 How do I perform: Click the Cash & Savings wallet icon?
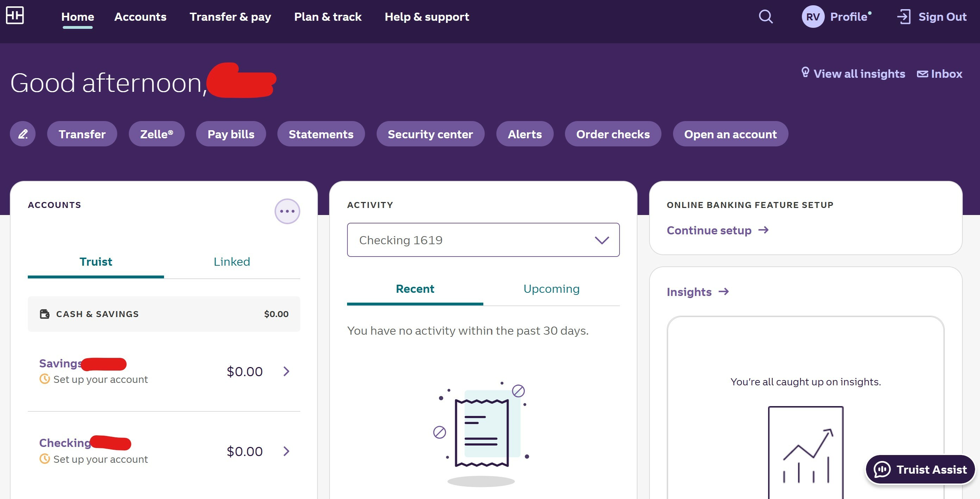tap(44, 314)
